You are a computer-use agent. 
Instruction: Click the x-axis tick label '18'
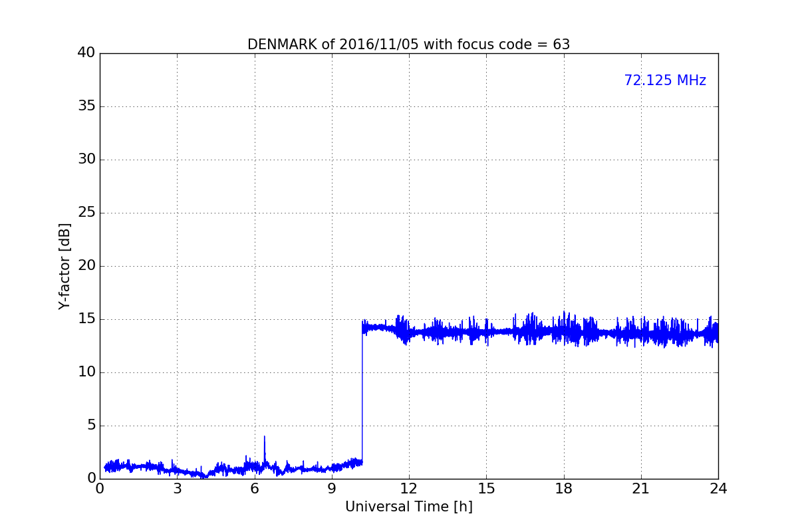(x=564, y=489)
